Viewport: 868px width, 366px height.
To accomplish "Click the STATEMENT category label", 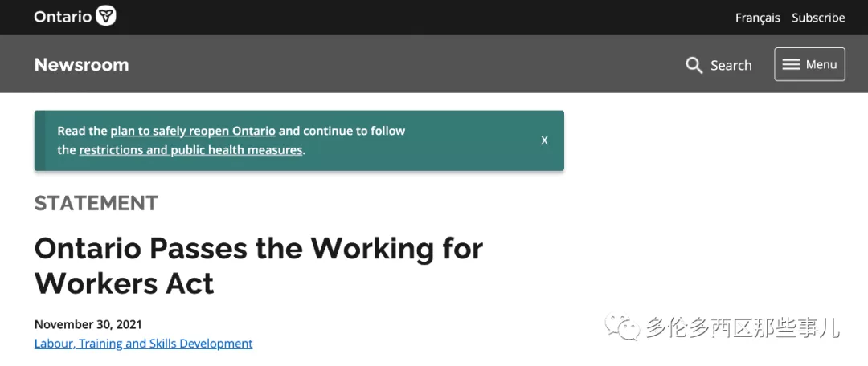I will click(96, 203).
